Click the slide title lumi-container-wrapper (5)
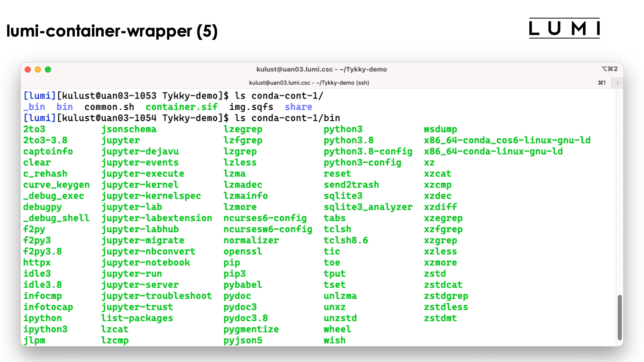 pos(112,31)
